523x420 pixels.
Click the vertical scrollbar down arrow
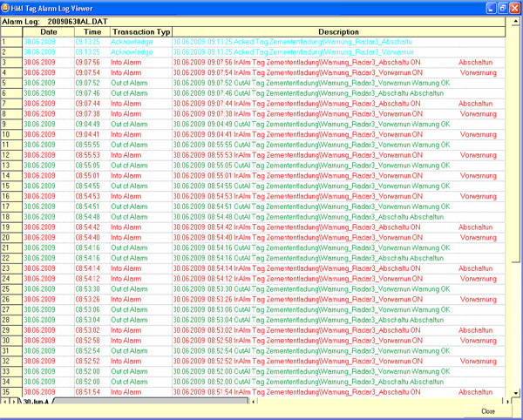coord(514,391)
